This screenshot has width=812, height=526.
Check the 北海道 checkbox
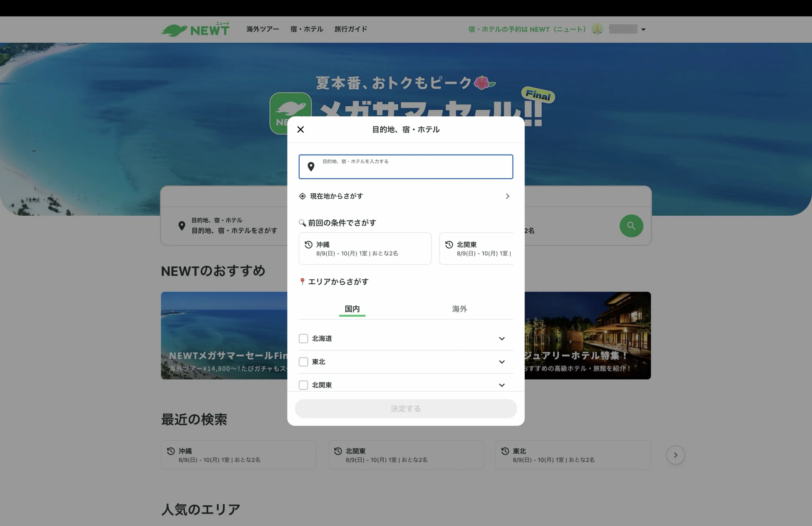coord(303,339)
